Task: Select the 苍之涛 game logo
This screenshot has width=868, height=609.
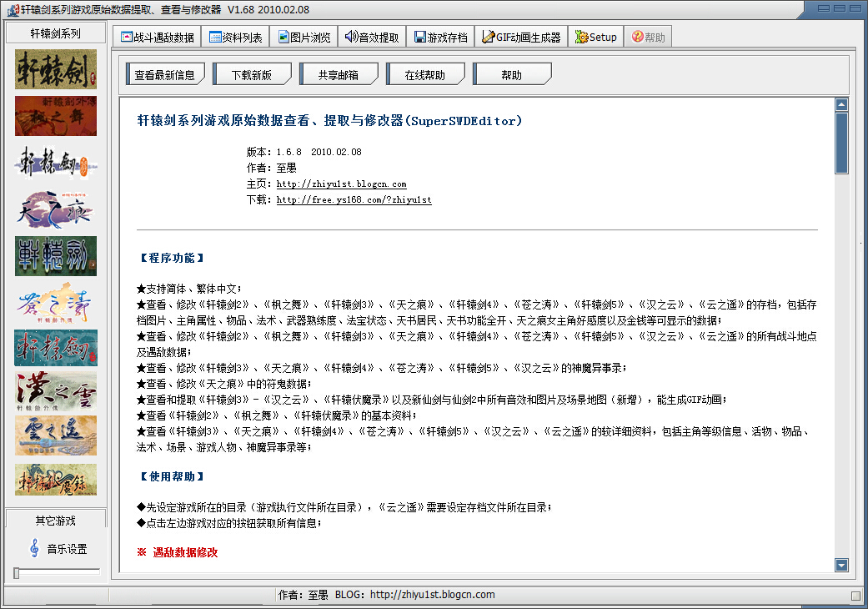Action: click(56, 303)
